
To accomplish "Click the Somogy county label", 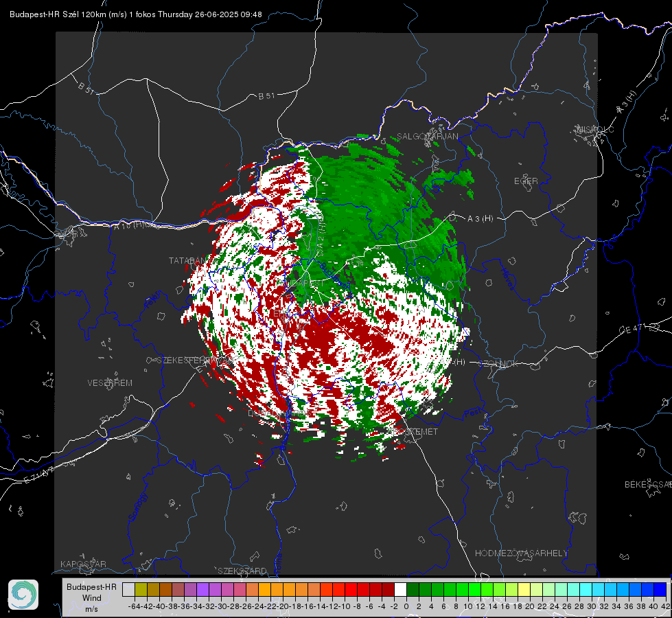I will tap(137, 507).
